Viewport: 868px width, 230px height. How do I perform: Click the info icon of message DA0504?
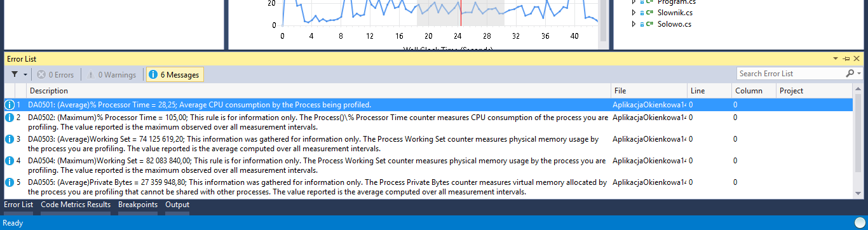click(x=10, y=161)
